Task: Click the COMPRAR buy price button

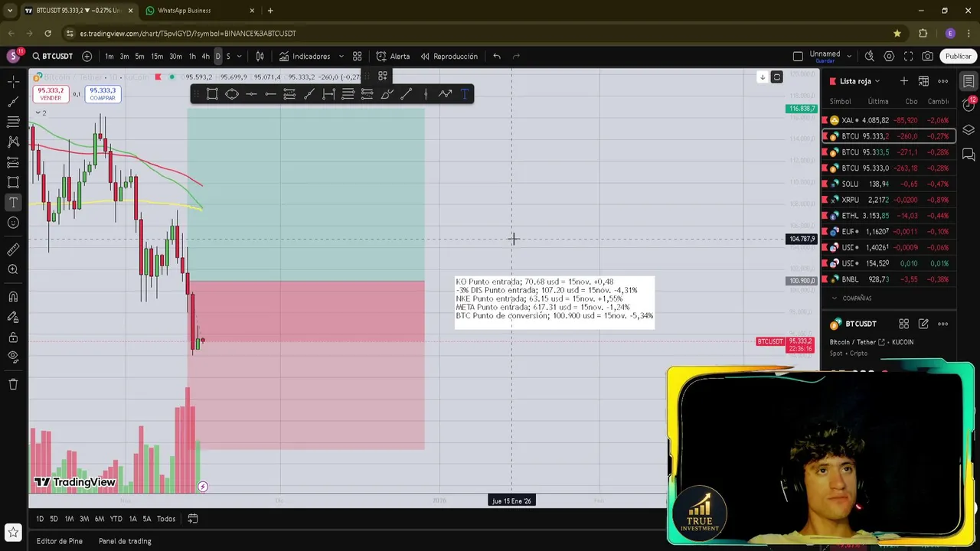Action: [102, 93]
